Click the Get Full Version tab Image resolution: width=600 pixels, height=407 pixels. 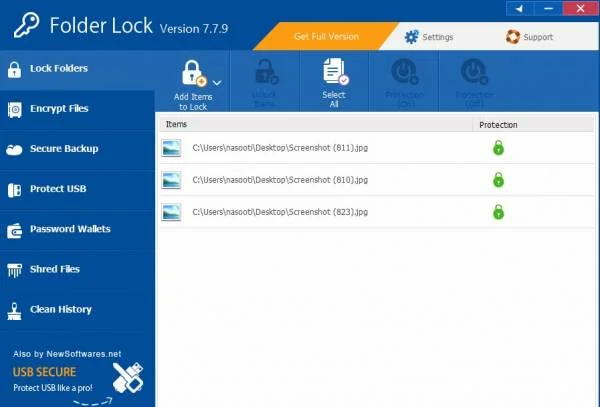point(326,36)
